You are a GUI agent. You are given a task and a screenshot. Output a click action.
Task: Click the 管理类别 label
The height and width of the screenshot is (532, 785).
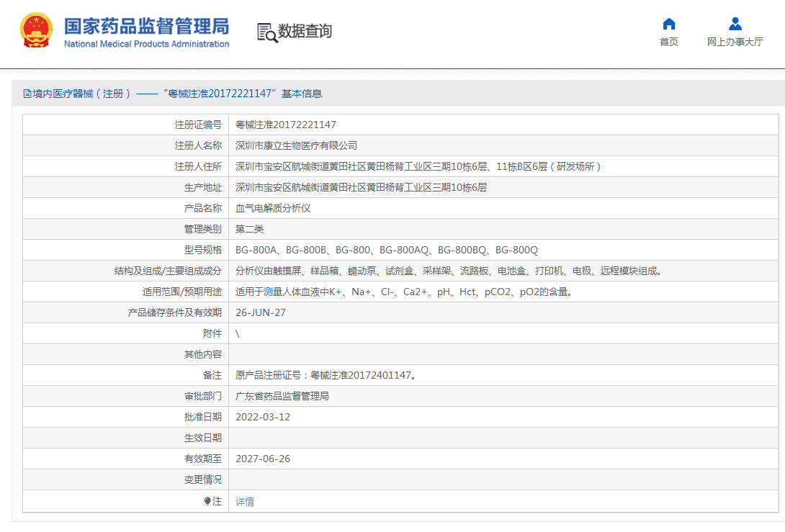tap(203, 229)
